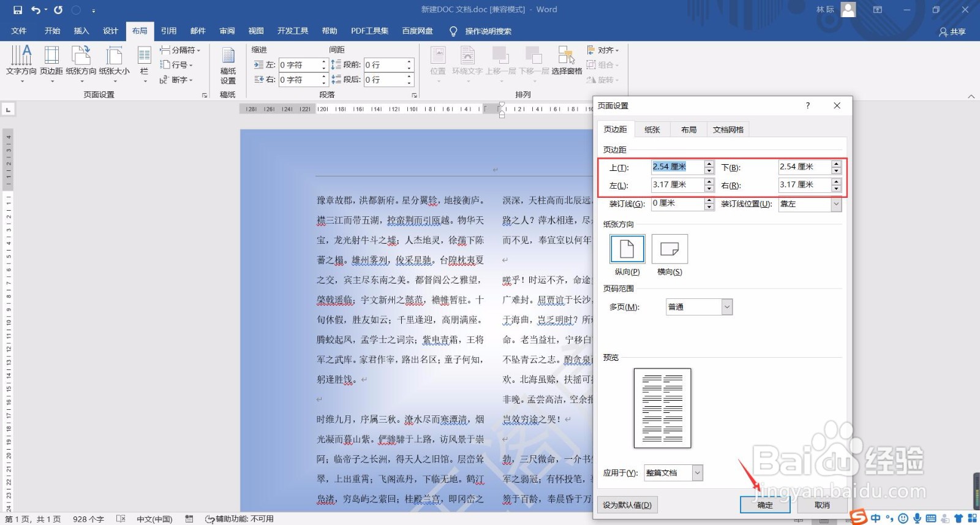Click the language indicator 中文(中国)

click(x=154, y=519)
